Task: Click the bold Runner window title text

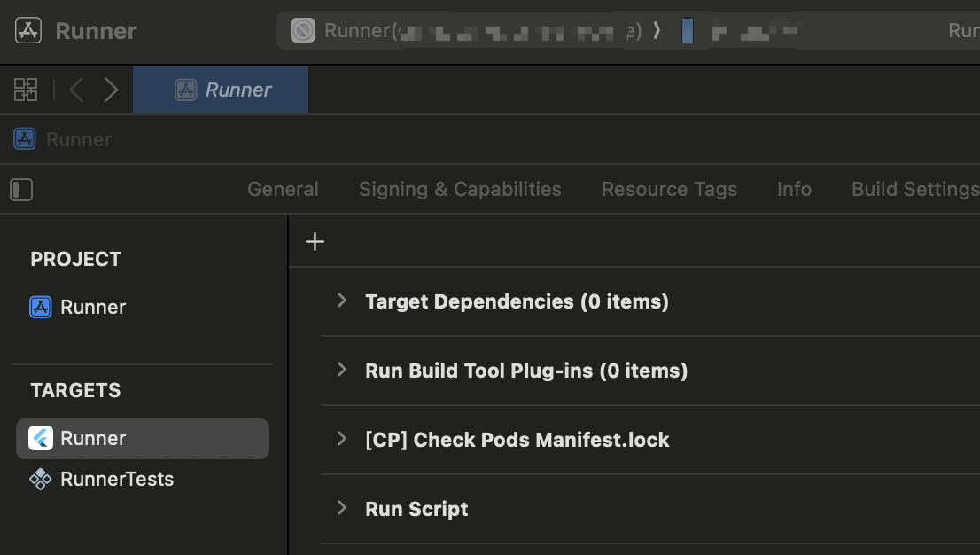Action: [96, 31]
